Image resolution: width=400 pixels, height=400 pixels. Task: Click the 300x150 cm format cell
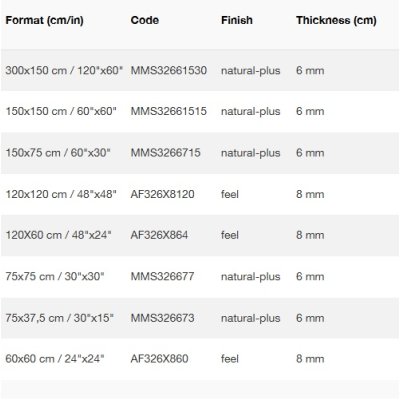tap(64, 70)
